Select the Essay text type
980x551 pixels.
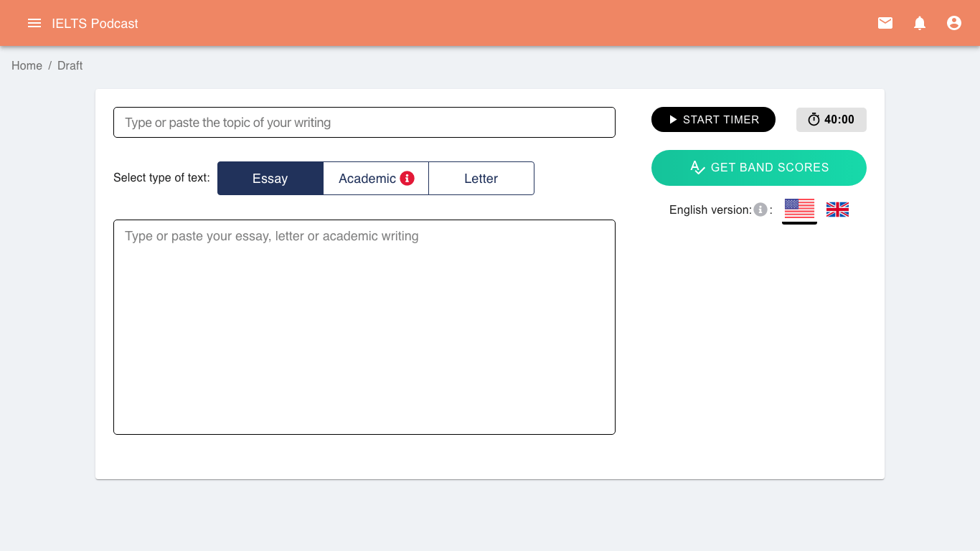coord(270,178)
